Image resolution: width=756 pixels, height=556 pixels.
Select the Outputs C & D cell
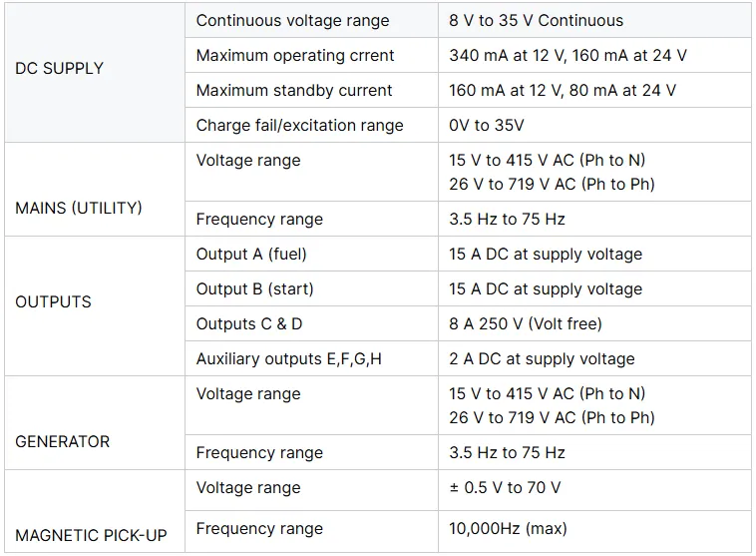(x=311, y=323)
